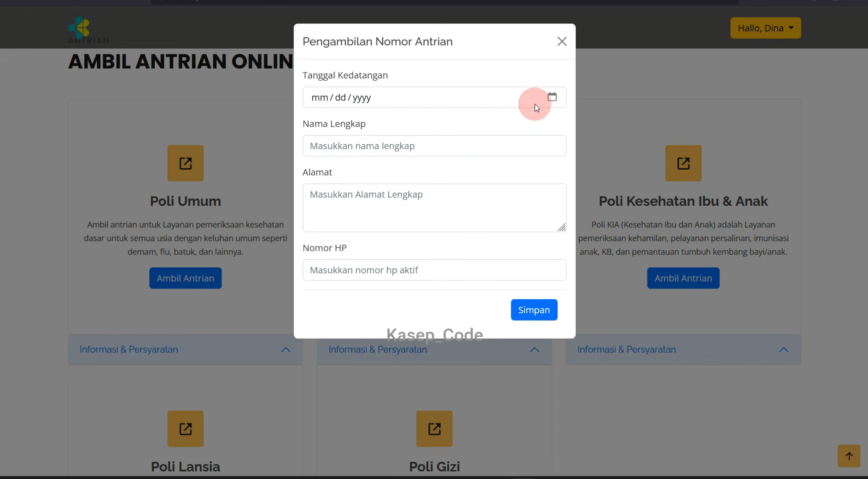
Task: Click the Antrian logo in the header
Action: tap(88, 30)
